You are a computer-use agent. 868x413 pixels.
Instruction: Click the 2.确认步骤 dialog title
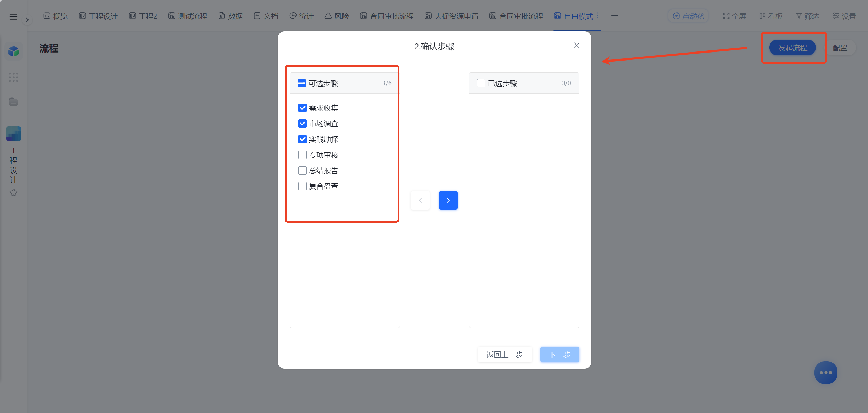pyautogui.click(x=434, y=46)
